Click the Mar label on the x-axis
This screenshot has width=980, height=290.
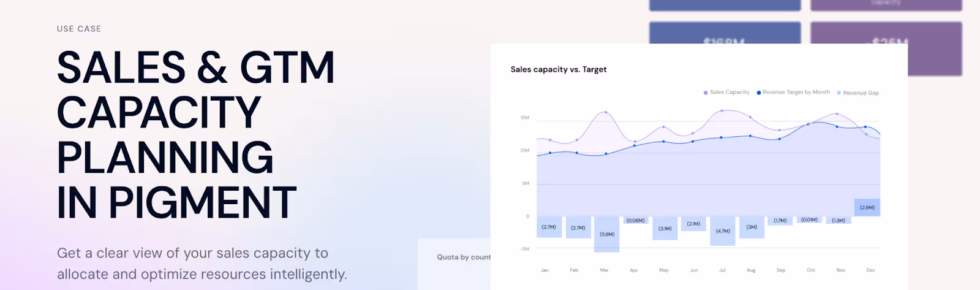pyautogui.click(x=604, y=270)
